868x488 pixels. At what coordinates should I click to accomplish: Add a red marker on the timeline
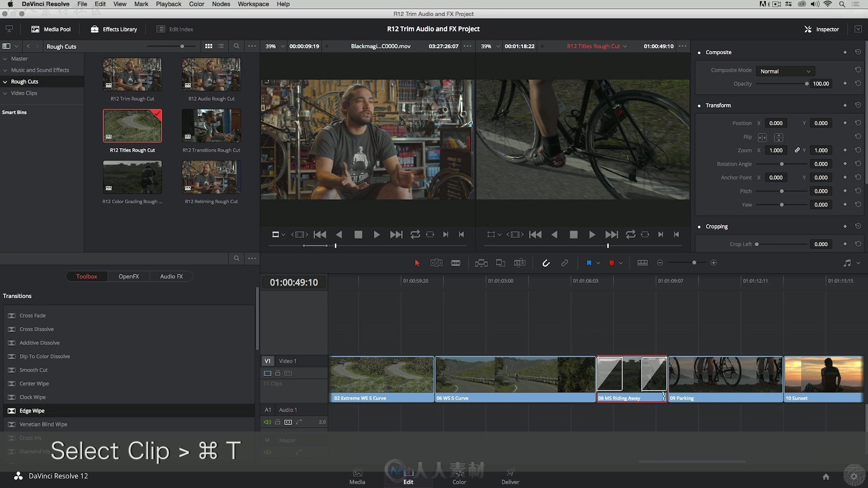tap(611, 263)
